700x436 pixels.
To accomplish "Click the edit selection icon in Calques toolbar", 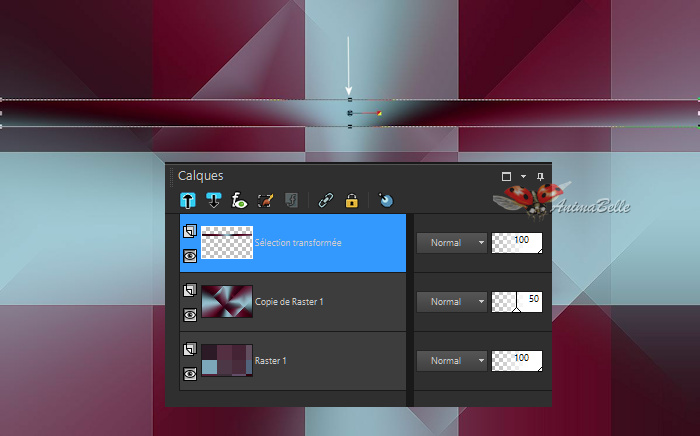I will point(265,200).
